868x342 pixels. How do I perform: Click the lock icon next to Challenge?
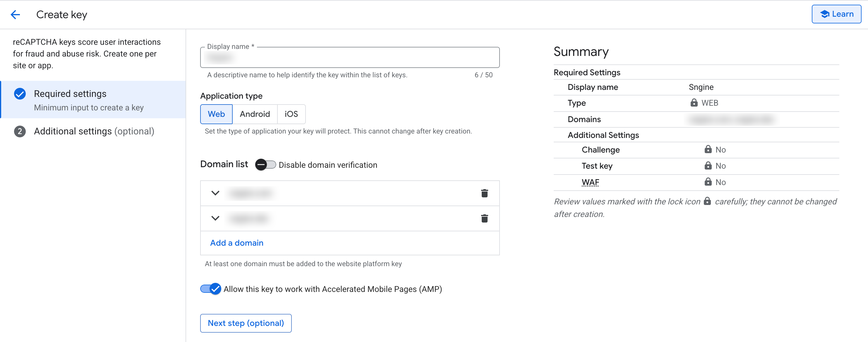(x=708, y=149)
